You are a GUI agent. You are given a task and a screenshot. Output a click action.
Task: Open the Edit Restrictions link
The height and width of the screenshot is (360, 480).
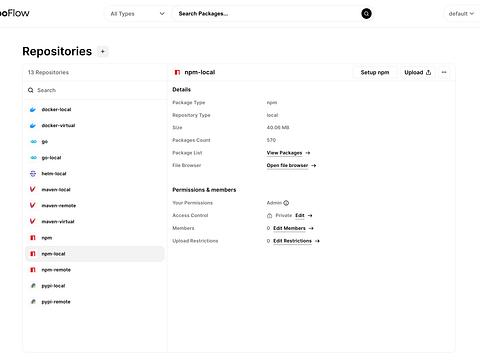click(292, 241)
